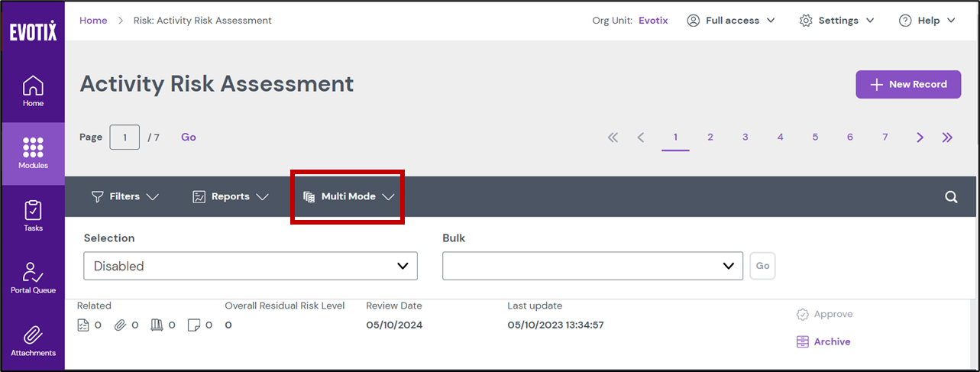
Task: Click the Archive link
Action: pos(832,342)
